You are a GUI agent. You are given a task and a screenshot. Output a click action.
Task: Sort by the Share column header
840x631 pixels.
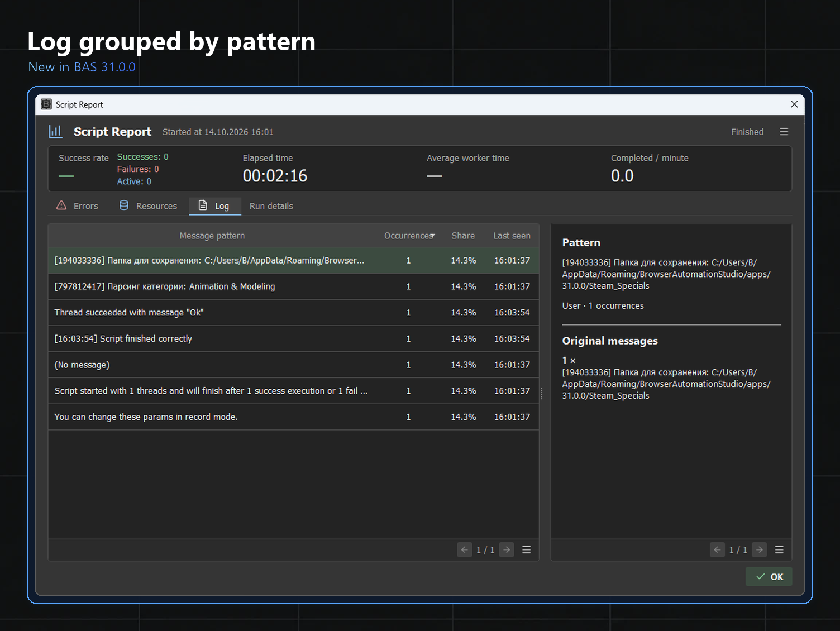[x=463, y=236]
